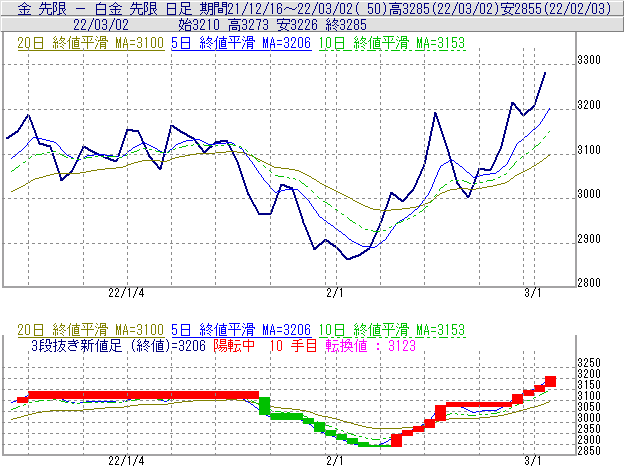Click the '2950' axis label on lower chart
The height and width of the screenshot is (475, 624).
589,429
